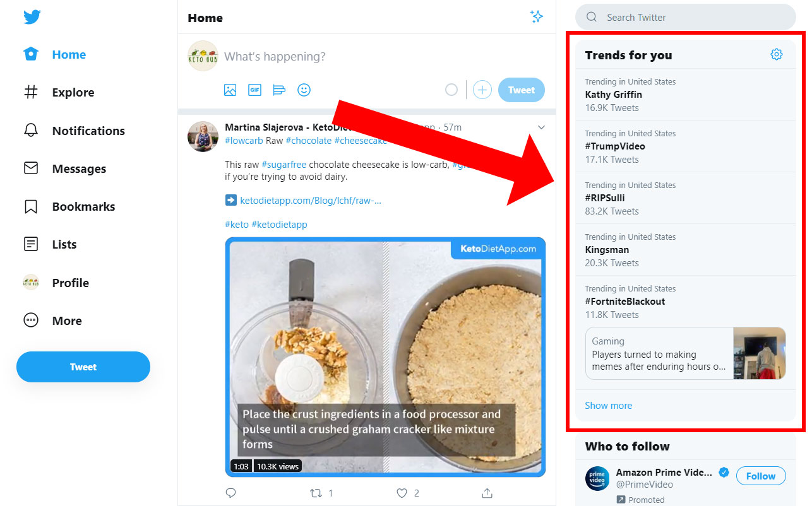The height and width of the screenshot is (506, 812).
Task: Click the character count progress circle
Action: [x=451, y=90]
